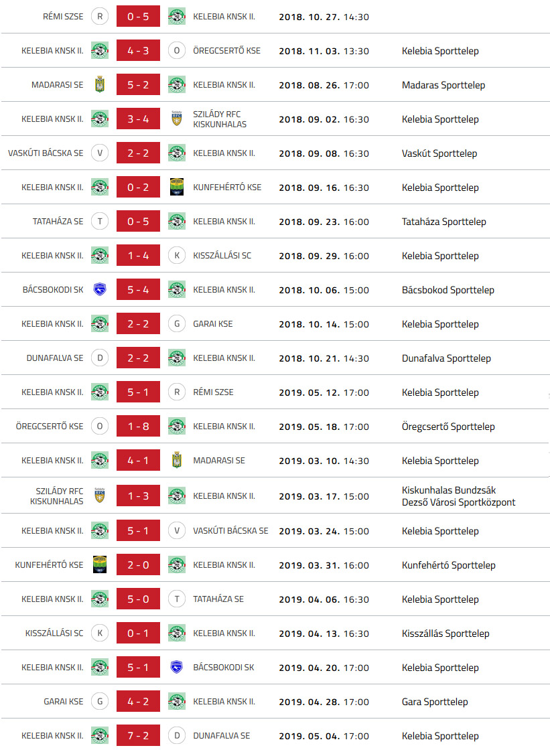Viewport: 550px width, 756px height.
Task: Click the 2019. 04. 13. 16:30 match date
Action: 324,633
